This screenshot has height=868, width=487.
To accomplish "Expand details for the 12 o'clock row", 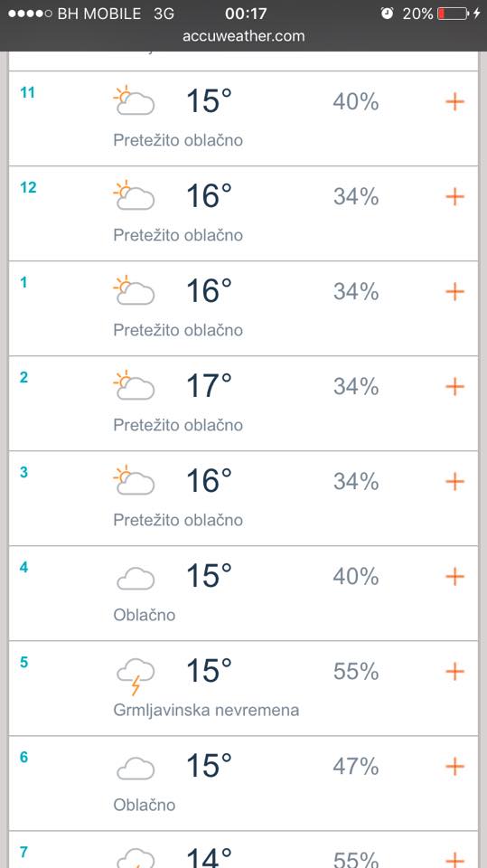I will coord(454,196).
